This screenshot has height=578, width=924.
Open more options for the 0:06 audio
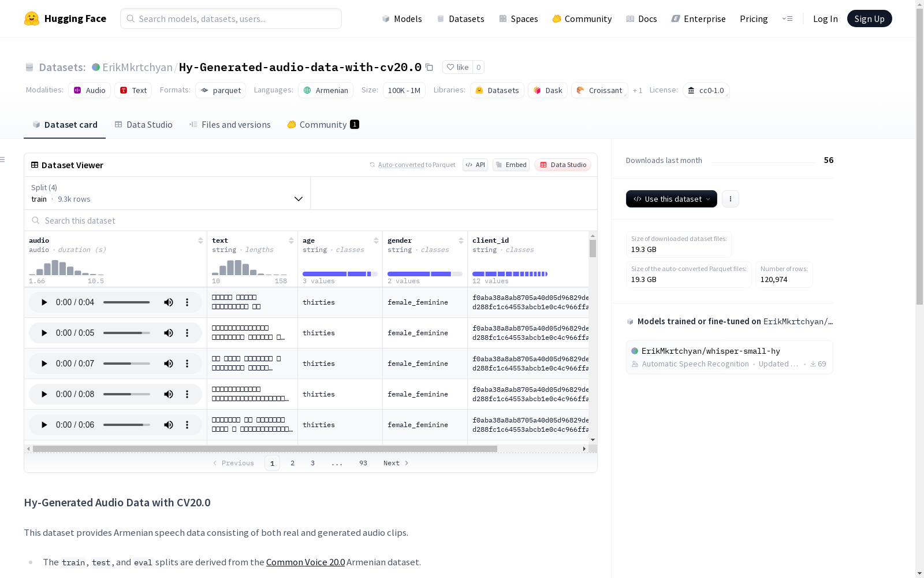click(187, 425)
